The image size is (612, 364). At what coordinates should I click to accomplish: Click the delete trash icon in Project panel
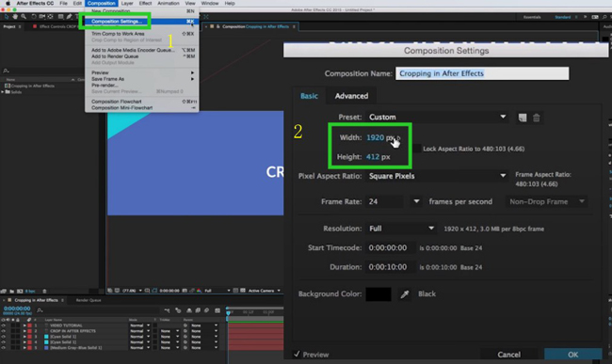[x=44, y=292]
